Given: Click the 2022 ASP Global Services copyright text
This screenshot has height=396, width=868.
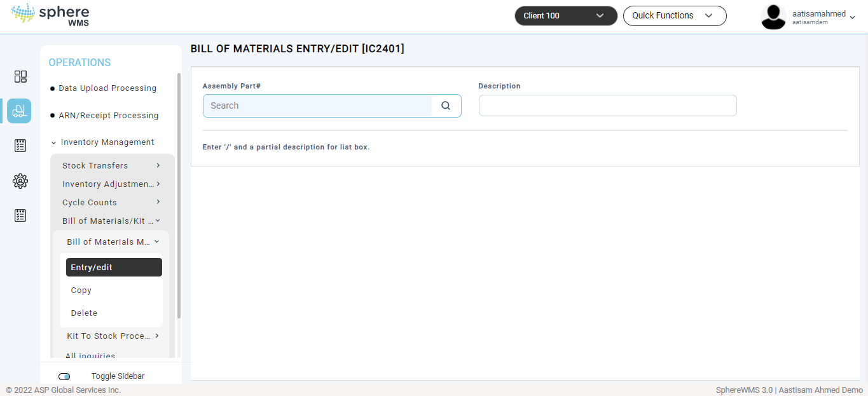Looking at the screenshot, I should click(x=63, y=390).
